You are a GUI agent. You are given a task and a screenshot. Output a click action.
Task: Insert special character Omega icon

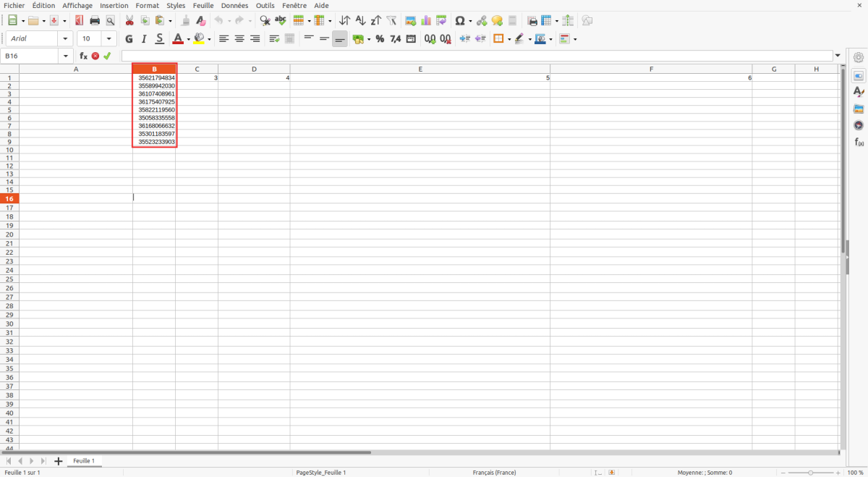coord(459,21)
